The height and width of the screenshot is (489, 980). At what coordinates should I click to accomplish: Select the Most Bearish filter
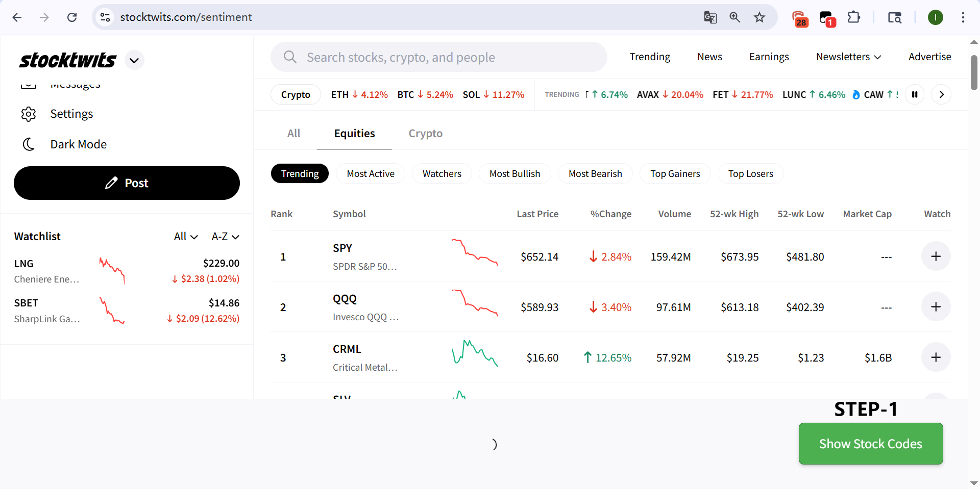595,173
